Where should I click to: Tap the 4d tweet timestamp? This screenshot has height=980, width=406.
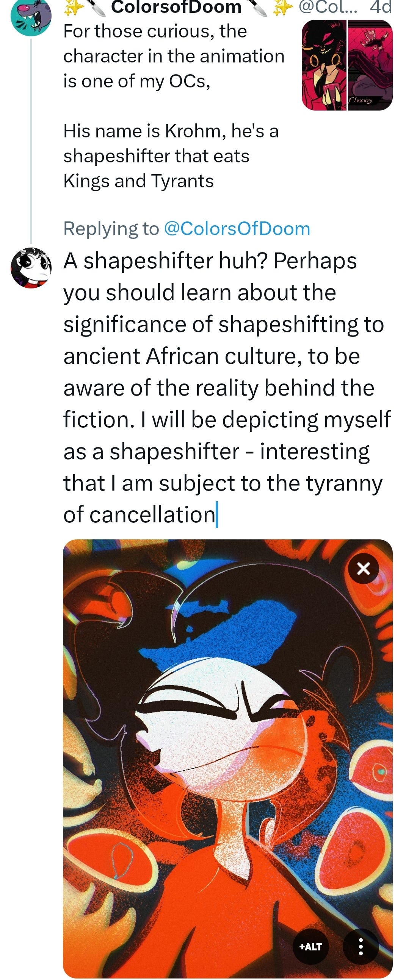click(x=381, y=7)
